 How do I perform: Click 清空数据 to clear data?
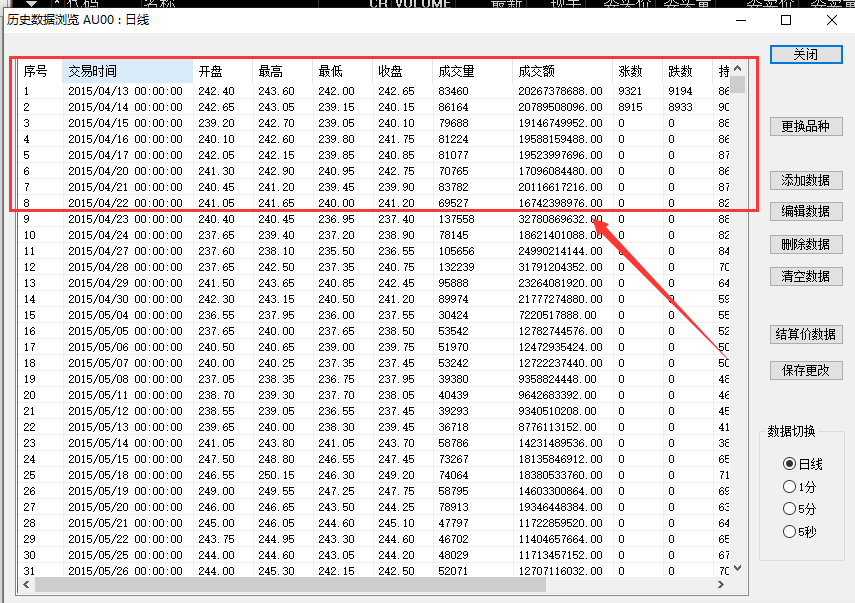coord(806,276)
